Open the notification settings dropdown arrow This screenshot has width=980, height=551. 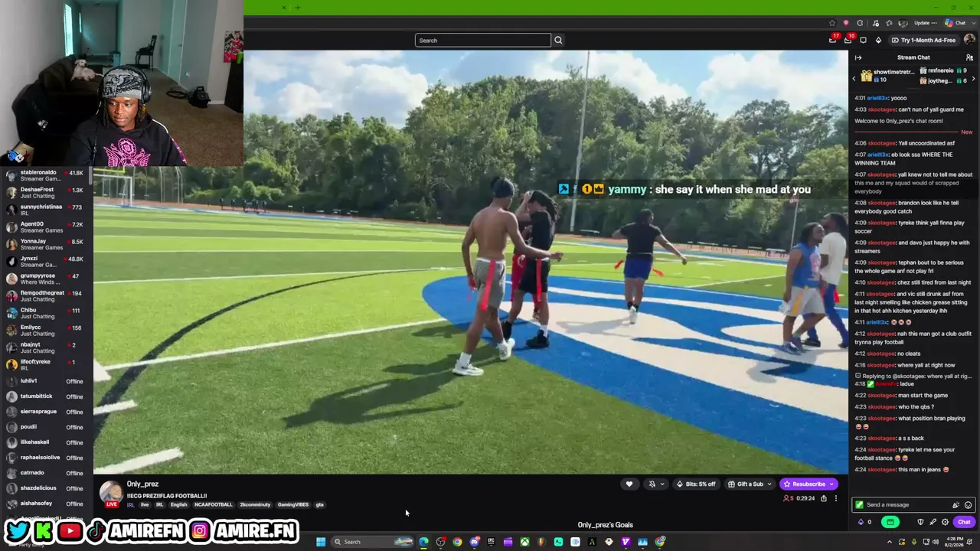(661, 484)
